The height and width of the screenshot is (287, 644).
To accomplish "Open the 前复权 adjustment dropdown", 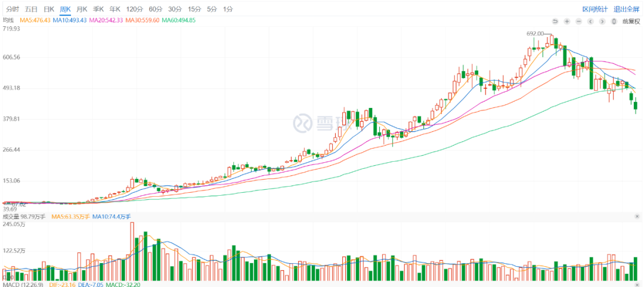I will (x=631, y=21).
